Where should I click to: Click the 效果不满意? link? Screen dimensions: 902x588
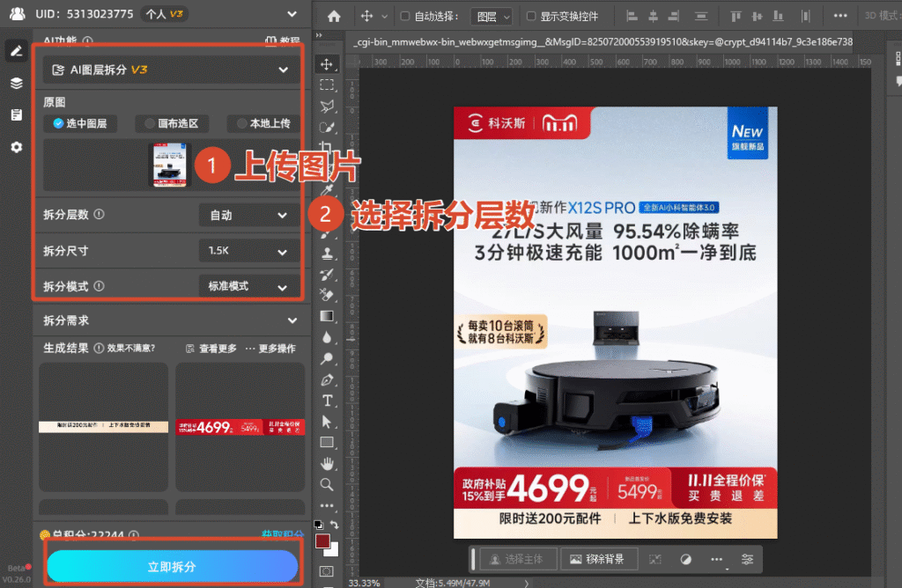[x=131, y=349]
